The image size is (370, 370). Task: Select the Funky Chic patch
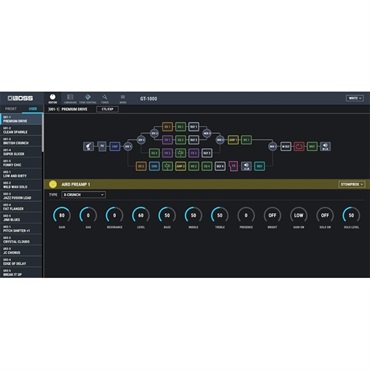click(x=21, y=163)
